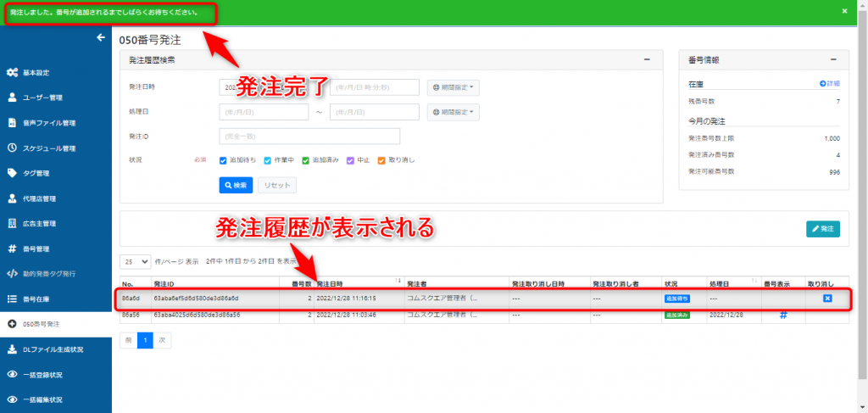Image resolution: width=868 pixels, height=413 pixels.
Task: Click the 追加済み status badge
Action: [x=677, y=315]
